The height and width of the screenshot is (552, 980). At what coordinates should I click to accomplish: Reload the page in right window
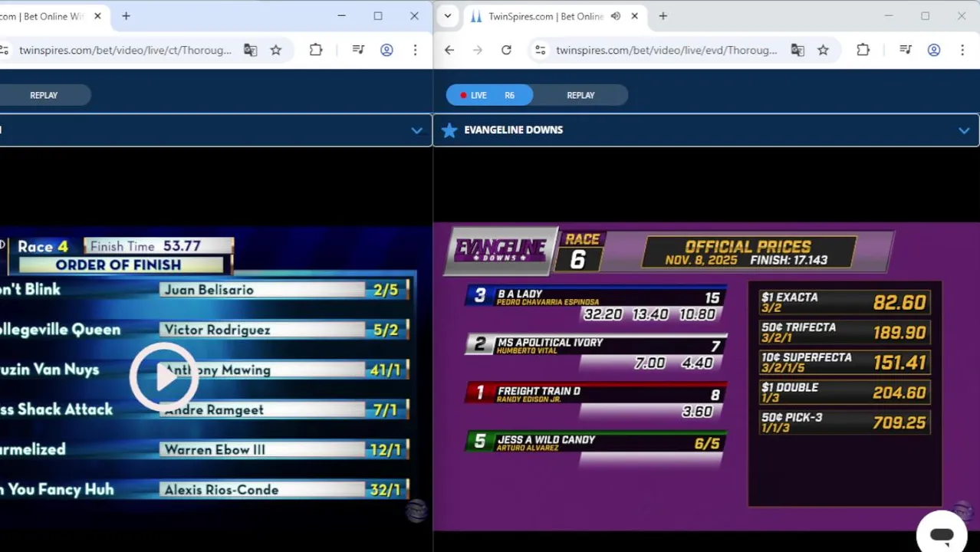[506, 50]
